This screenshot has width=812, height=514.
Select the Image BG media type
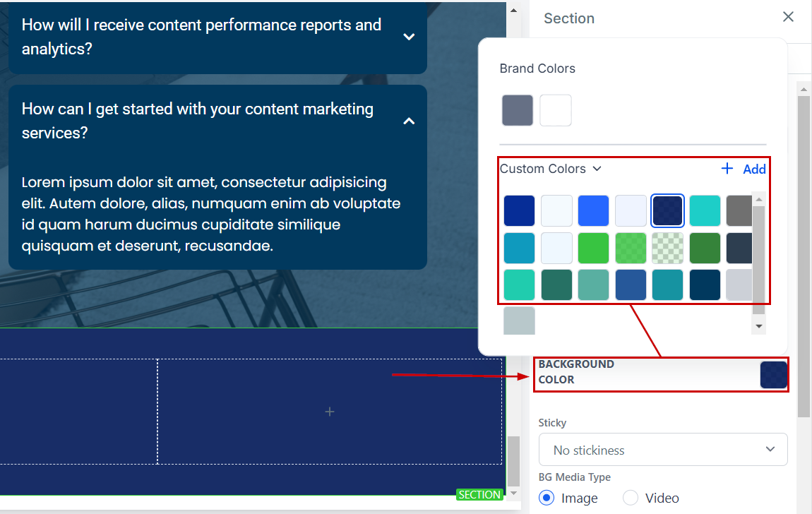pos(547,498)
